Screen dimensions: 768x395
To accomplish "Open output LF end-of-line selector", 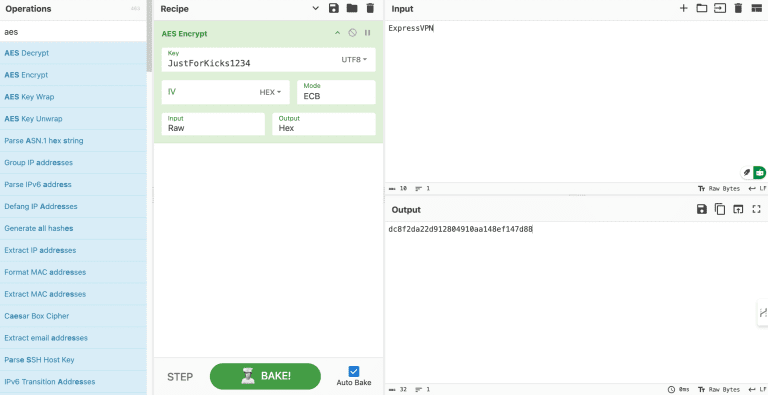I will 758,390.
